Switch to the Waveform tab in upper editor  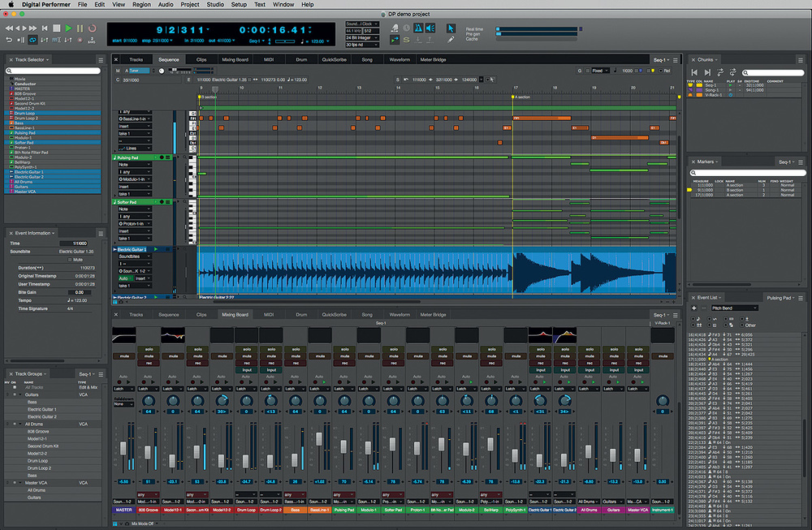pyautogui.click(x=400, y=59)
